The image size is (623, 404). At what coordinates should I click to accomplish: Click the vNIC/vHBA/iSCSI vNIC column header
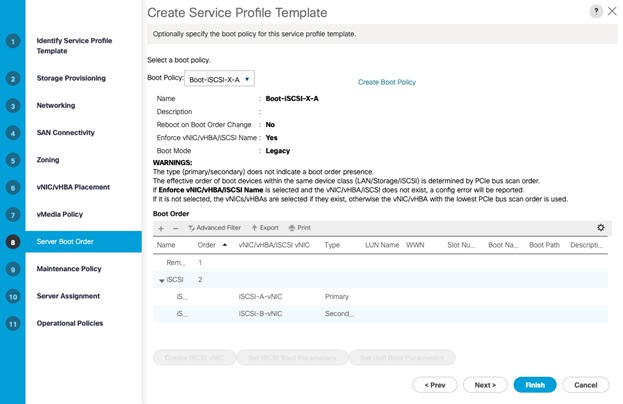[274, 245]
